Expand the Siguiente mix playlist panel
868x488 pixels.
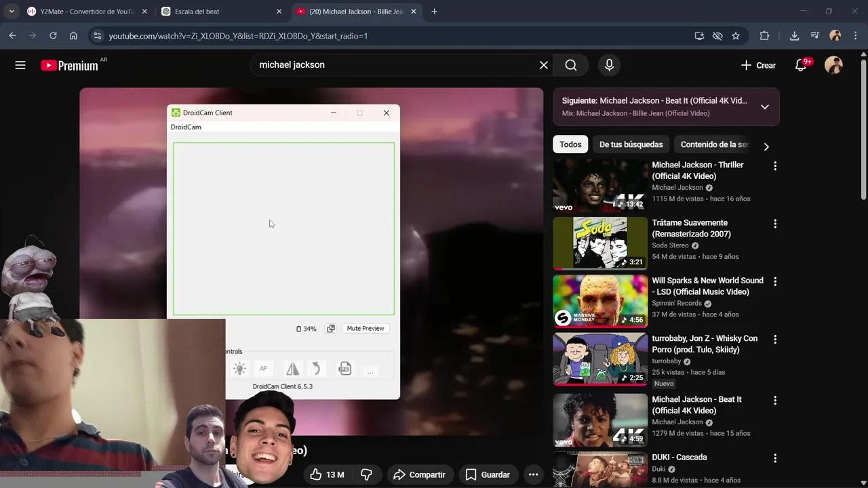[764, 106]
